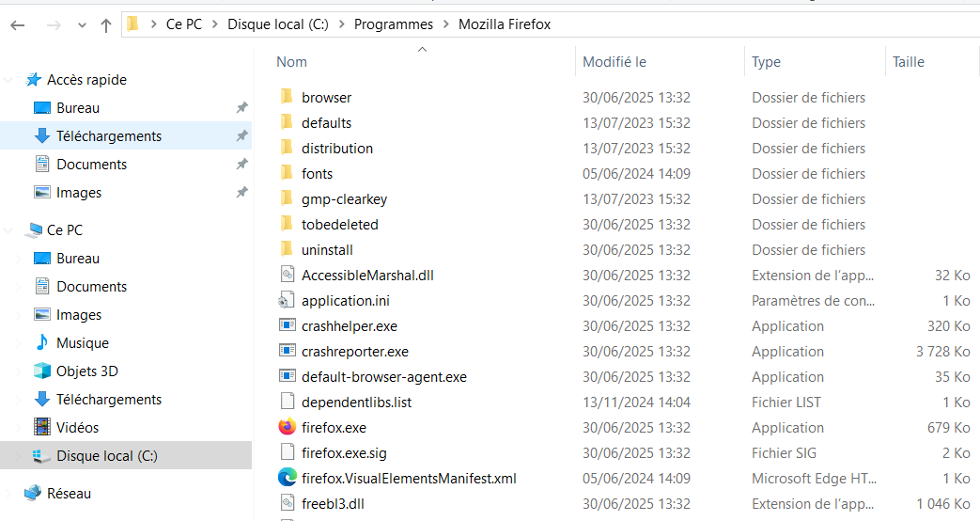The height and width of the screenshot is (521, 980).
Task: Open chevron dropdown after Programmes breadcrumb
Action: pyautogui.click(x=445, y=24)
